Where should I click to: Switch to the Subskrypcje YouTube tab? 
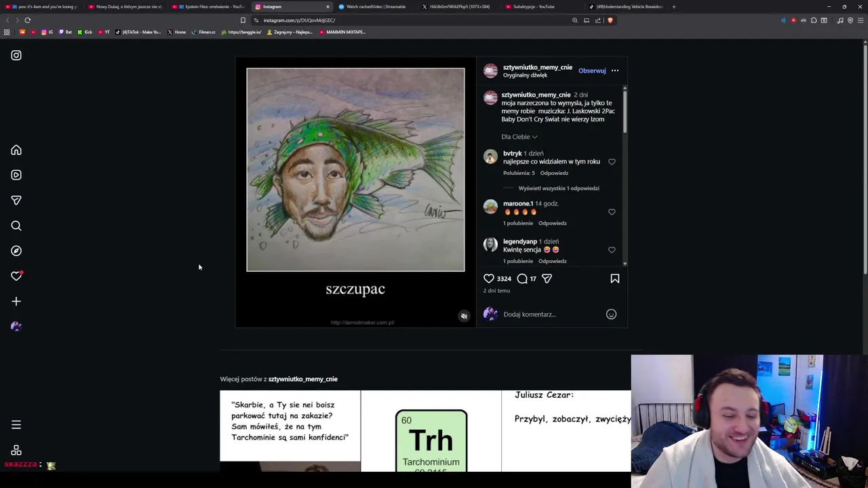tap(542, 7)
